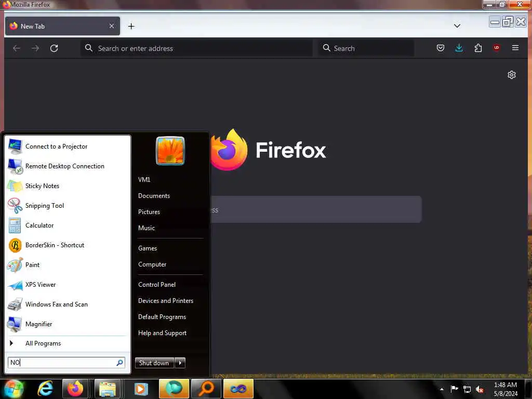Click the muted volume tray icon
532x399 pixels.
coord(480,390)
